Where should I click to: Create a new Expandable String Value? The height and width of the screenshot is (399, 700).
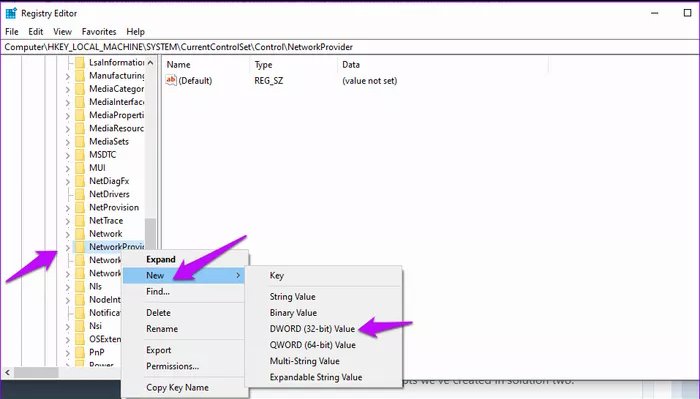tap(324, 377)
